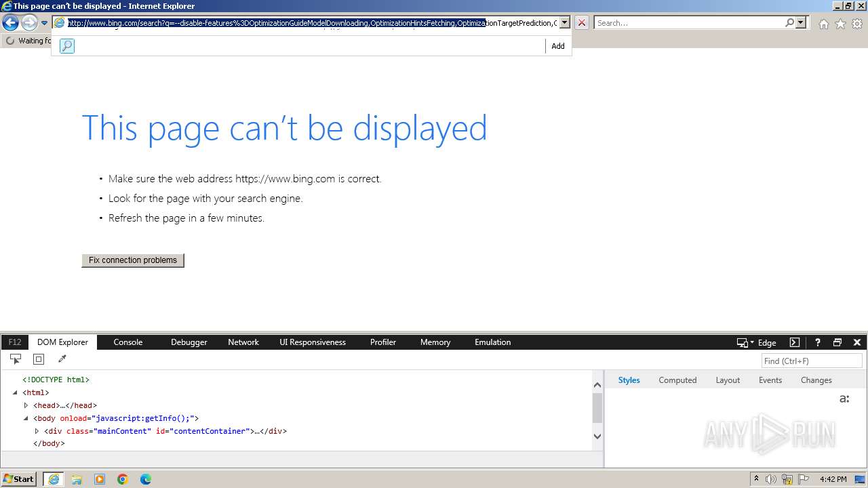Switch to the Console tab
Screen dimensions: 868x488
click(128, 342)
